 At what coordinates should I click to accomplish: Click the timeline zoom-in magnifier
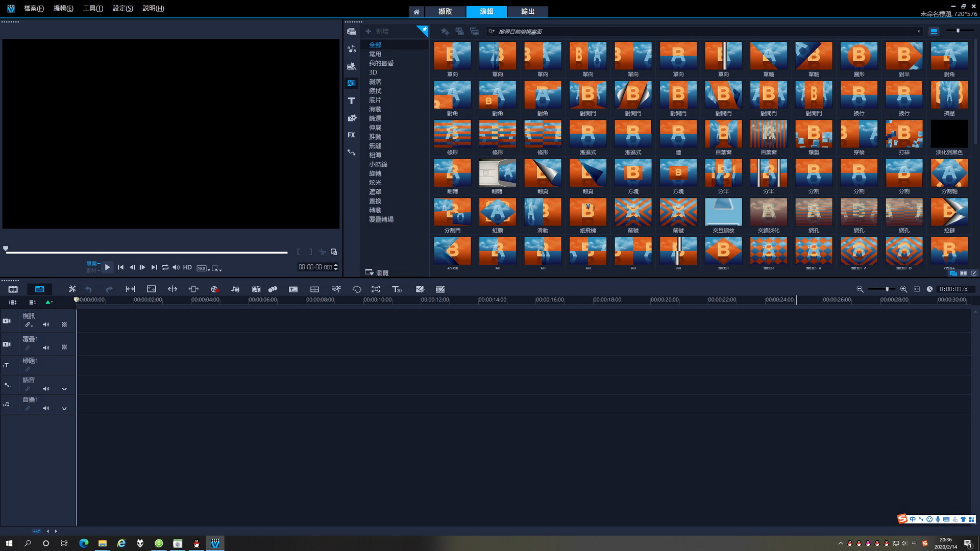click(903, 289)
